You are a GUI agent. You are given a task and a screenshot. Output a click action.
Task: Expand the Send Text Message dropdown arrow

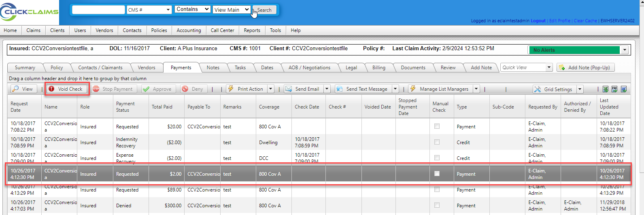[x=395, y=89]
